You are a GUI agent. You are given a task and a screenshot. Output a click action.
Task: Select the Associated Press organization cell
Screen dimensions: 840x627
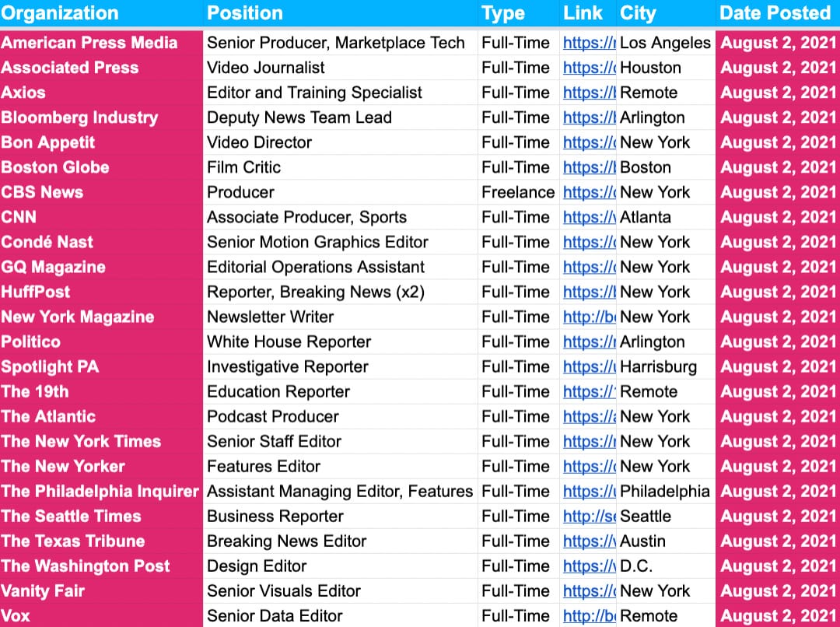[70, 68]
